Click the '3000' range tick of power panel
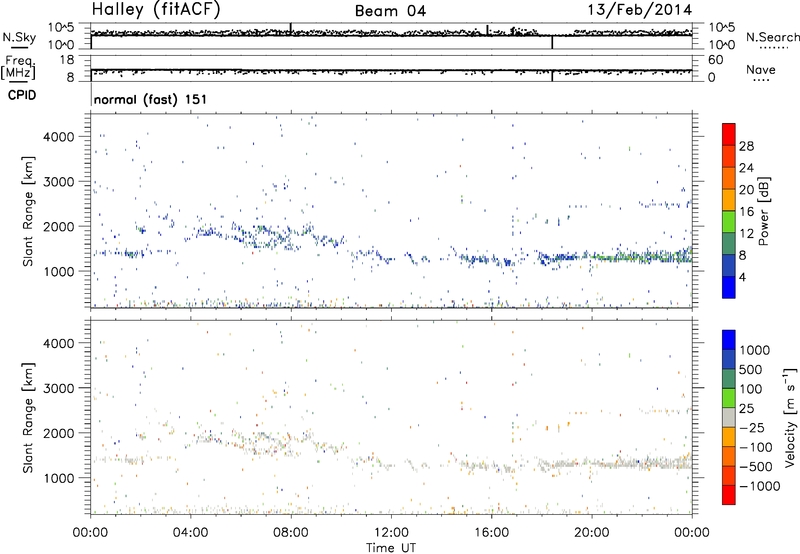800x554 pixels. 59,182
